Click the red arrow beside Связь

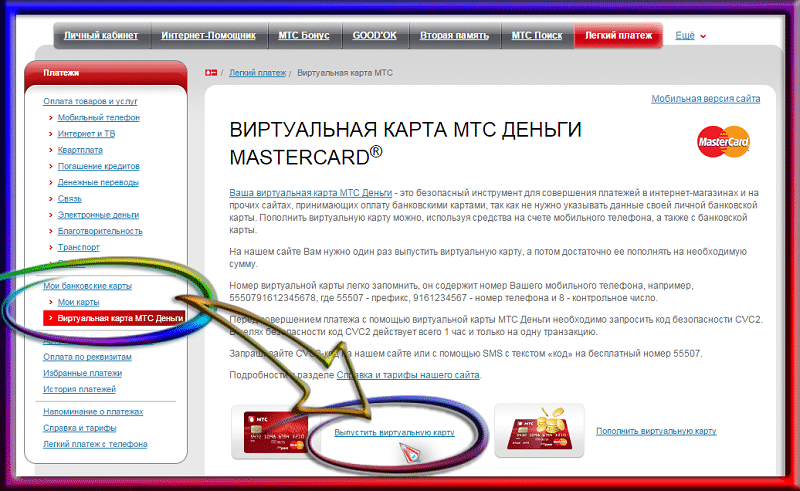click(51, 199)
